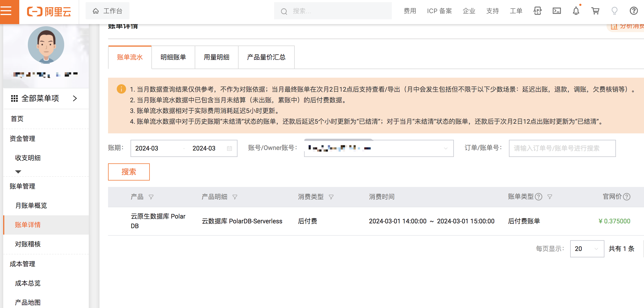This screenshot has width=644, height=308.
Task: Open the 每页显示 20 page-size dropdown
Action: tap(587, 249)
